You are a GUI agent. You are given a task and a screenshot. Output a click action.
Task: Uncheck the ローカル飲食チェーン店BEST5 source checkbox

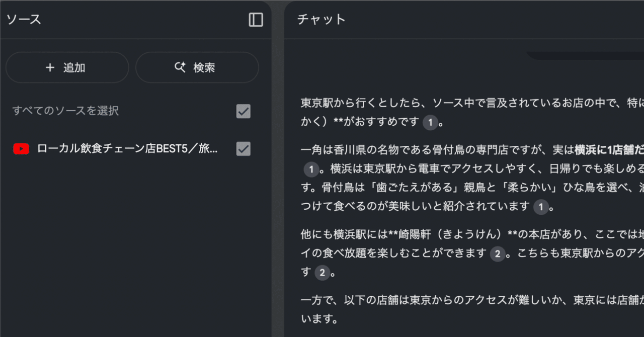coord(243,148)
